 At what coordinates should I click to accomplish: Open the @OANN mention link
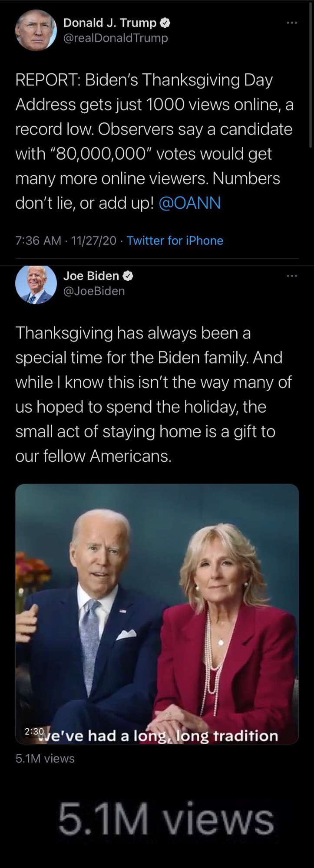click(190, 203)
